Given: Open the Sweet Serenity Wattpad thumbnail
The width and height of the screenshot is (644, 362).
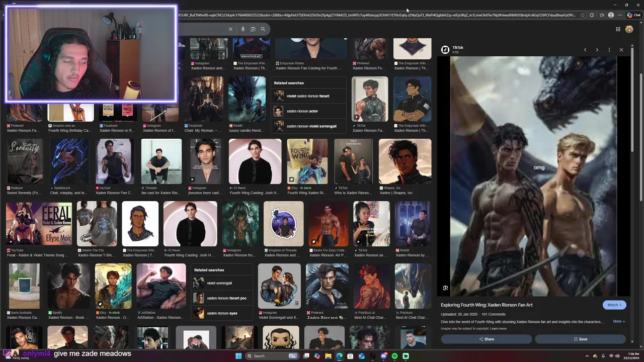Looking at the screenshot, I should click(24, 161).
